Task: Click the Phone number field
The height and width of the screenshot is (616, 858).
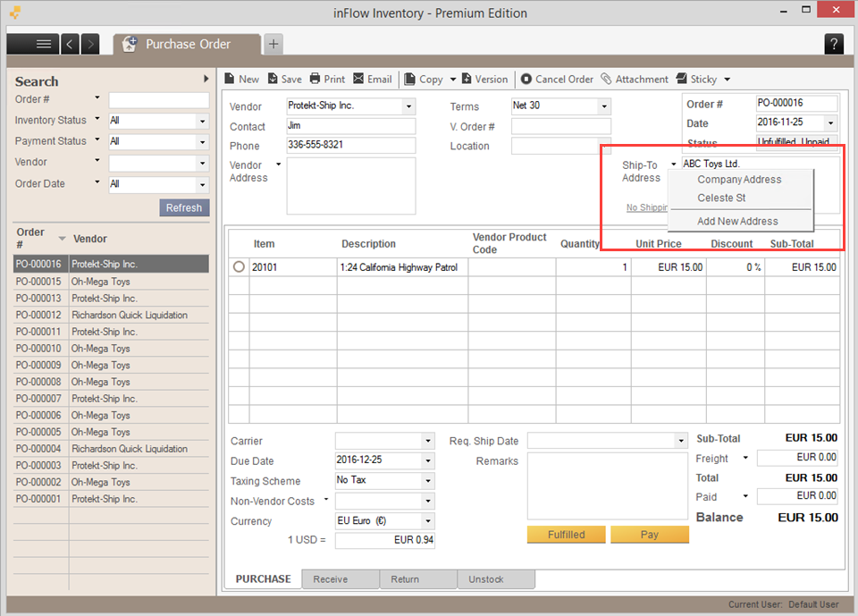Action: tap(350, 145)
